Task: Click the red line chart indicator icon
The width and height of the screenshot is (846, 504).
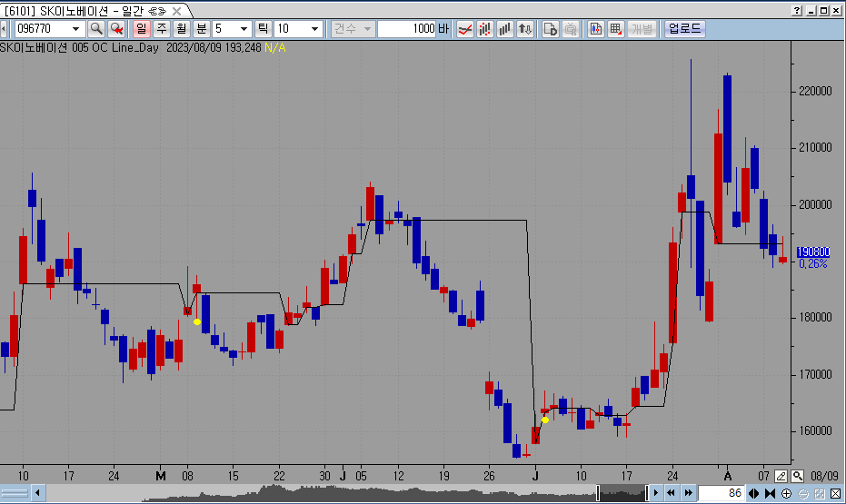Action: (464, 29)
